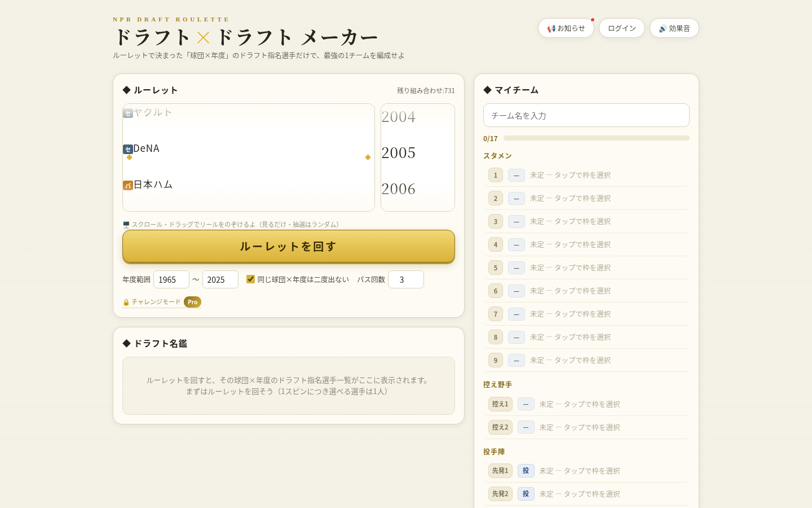Select the DeNA team in the reel
The height and width of the screenshot is (508, 812).
click(x=147, y=148)
